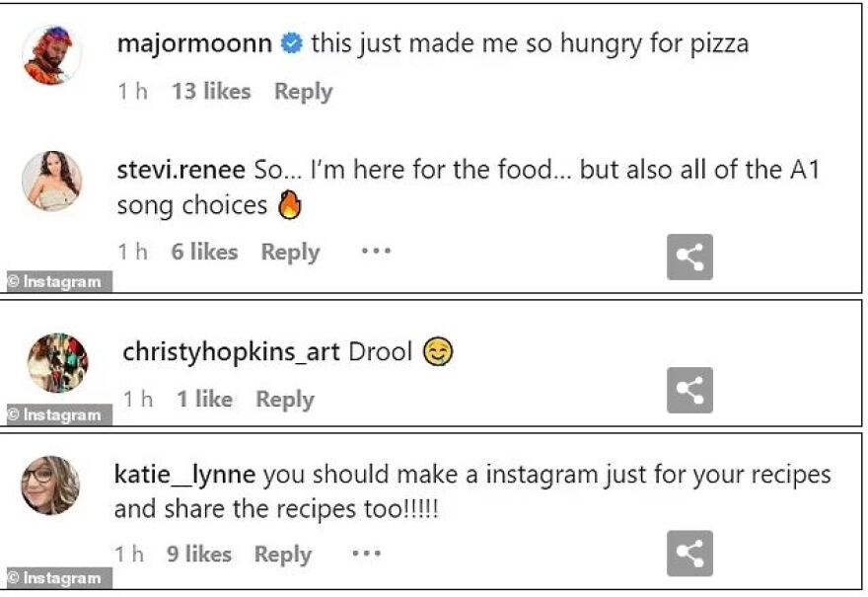Open stevi.renee's profile picture
The width and height of the screenshot is (868, 597).
click(50, 182)
